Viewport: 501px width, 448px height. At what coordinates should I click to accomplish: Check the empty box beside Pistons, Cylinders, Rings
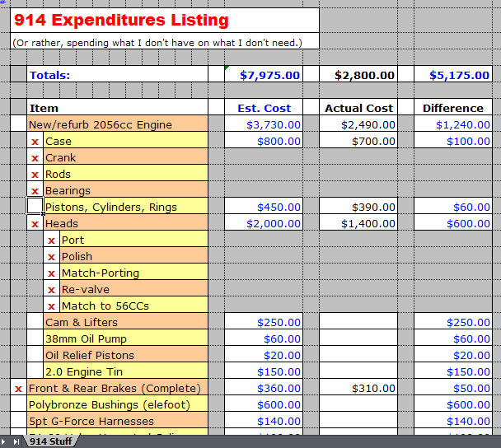click(x=35, y=206)
